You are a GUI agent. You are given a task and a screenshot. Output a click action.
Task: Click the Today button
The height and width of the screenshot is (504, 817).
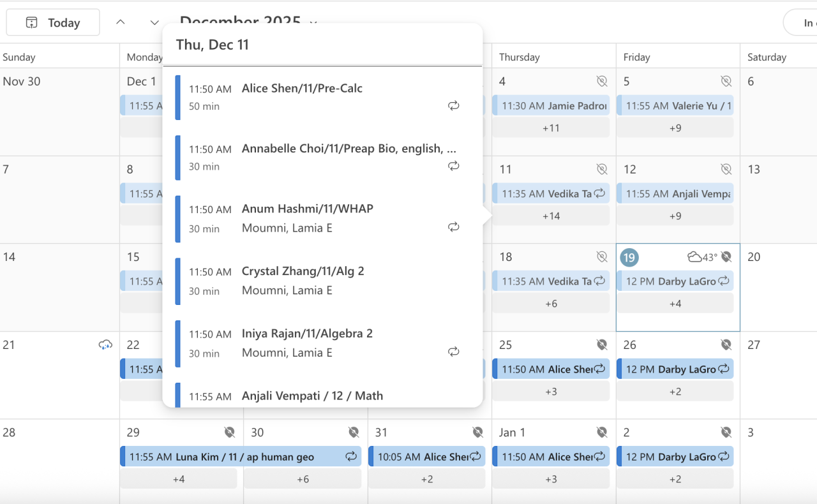pos(53,23)
